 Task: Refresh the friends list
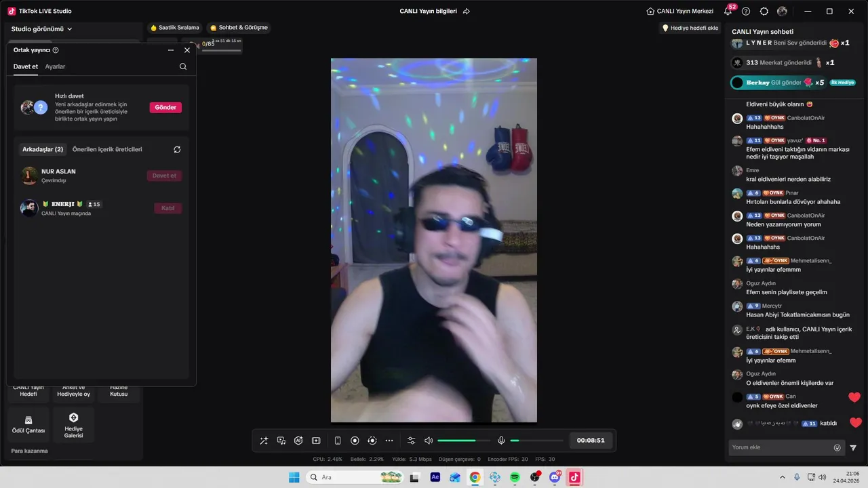pos(177,149)
